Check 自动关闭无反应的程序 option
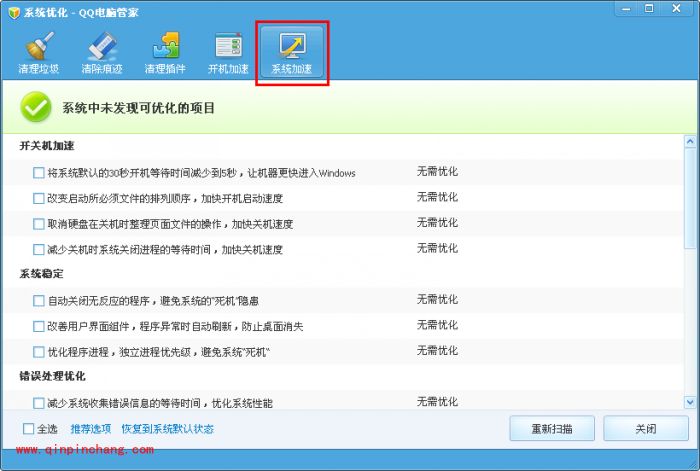700x471 pixels. (x=39, y=300)
